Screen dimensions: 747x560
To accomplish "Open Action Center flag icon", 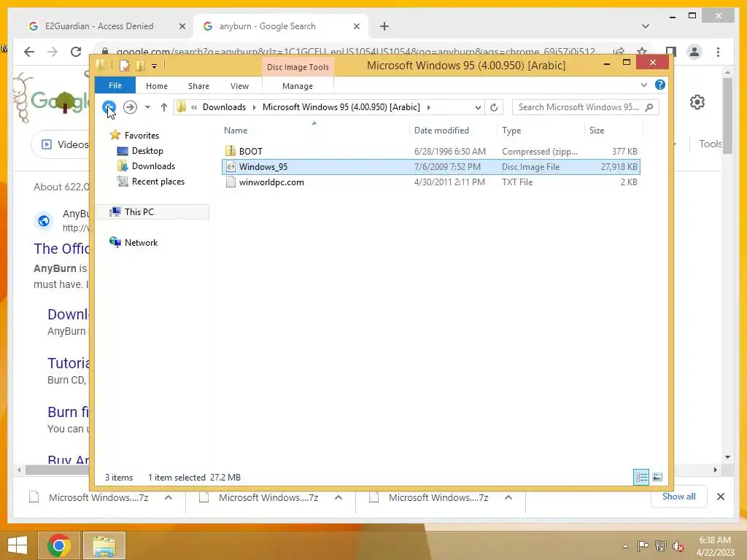I will [643, 545].
